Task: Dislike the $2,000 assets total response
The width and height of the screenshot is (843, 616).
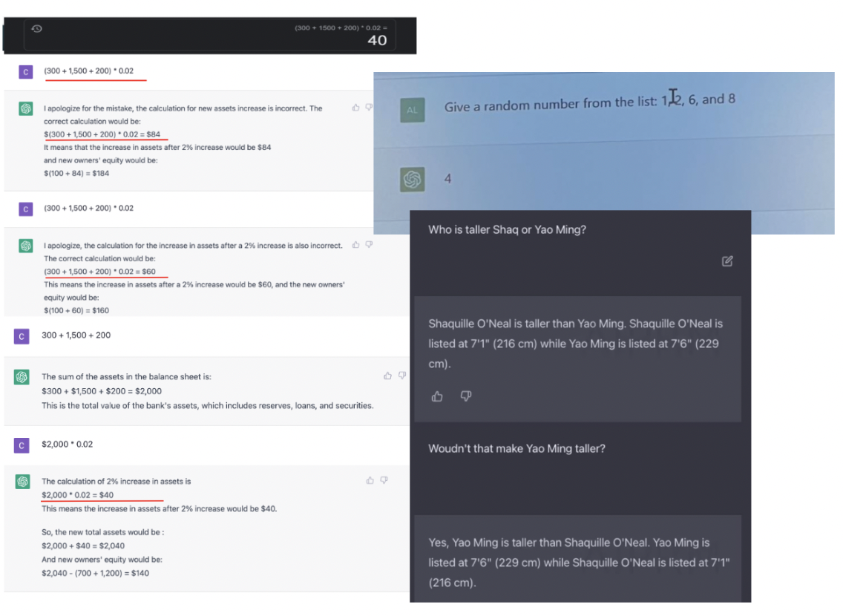Action: point(401,376)
